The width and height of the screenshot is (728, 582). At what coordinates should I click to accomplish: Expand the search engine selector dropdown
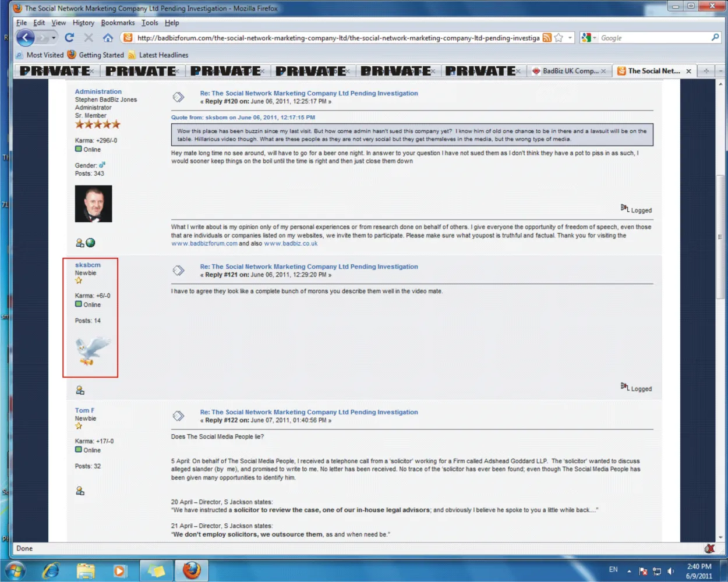coord(595,38)
